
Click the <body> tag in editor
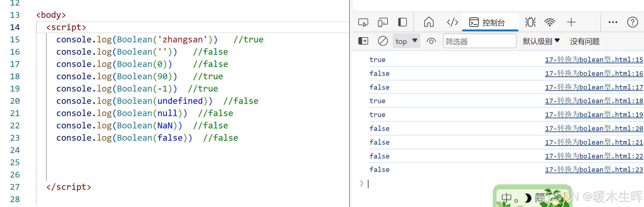click(51, 15)
